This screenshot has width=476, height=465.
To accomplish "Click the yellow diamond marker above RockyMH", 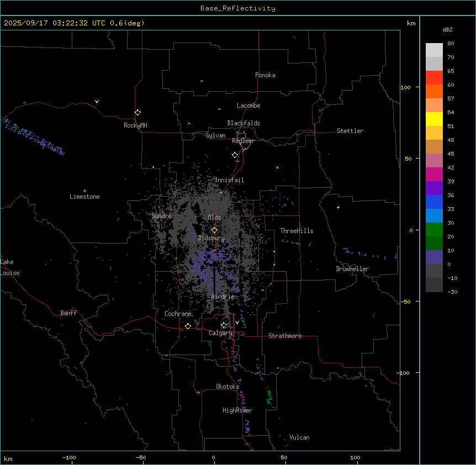I will tap(137, 112).
